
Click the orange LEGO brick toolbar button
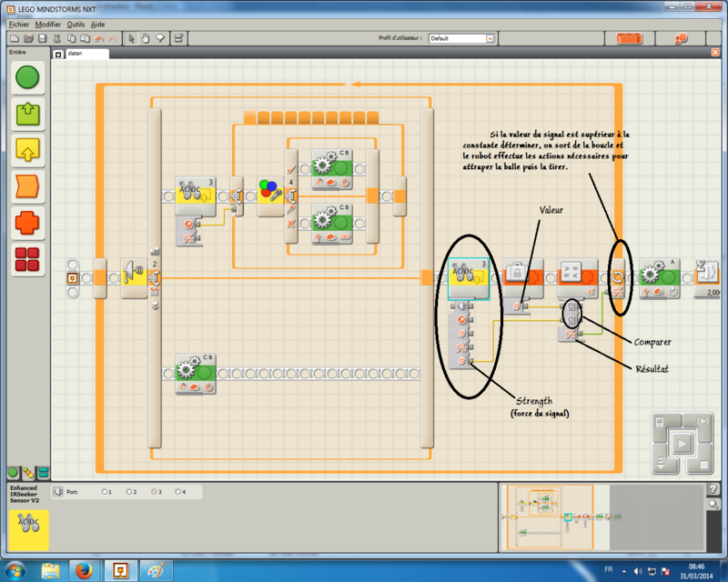(x=629, y=39)
